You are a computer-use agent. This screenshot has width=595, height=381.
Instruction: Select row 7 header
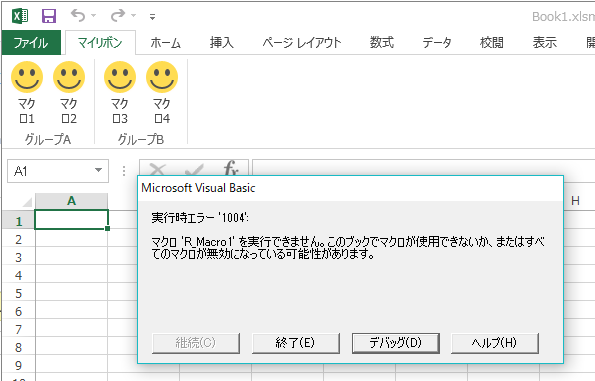coord(18,329)
